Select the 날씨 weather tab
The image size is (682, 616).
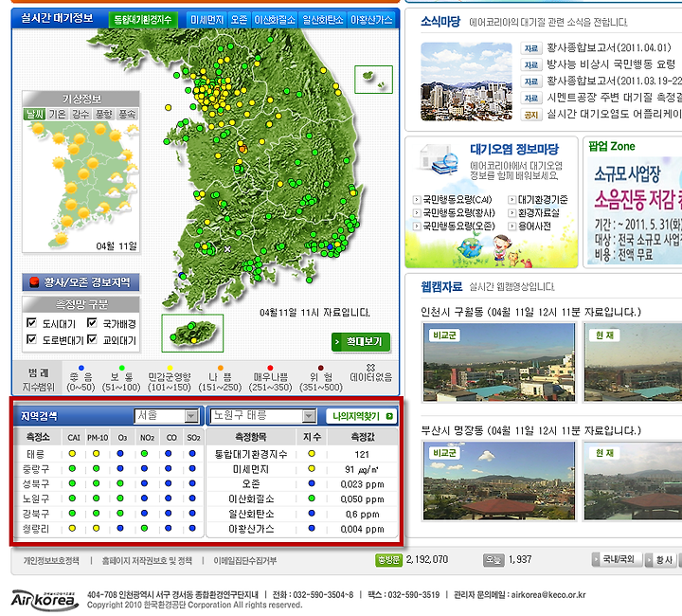[35, 114]
